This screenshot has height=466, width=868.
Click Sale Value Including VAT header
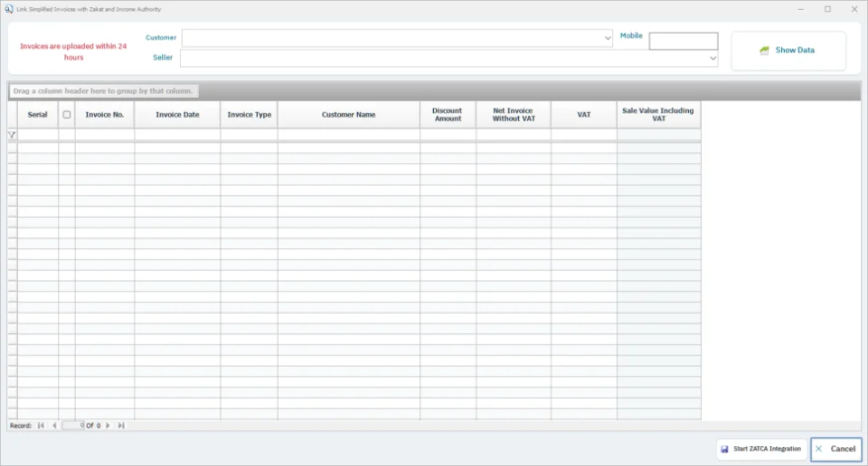[659, 115]
